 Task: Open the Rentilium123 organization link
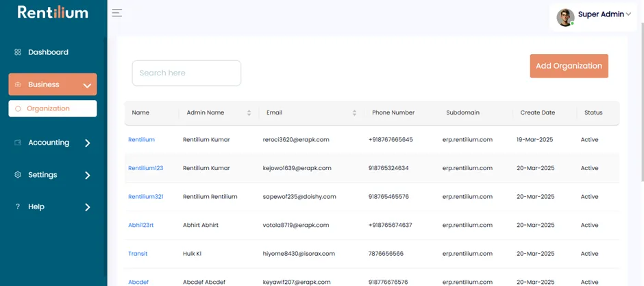point(146,168)
